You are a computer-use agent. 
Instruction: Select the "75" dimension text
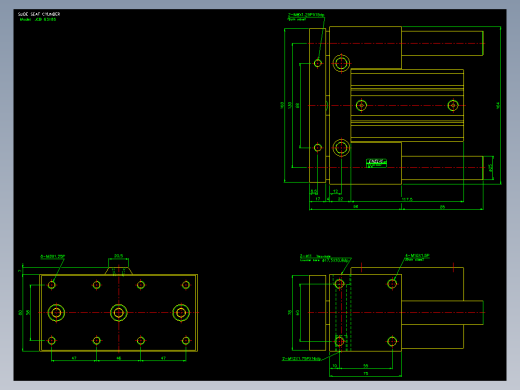[x=365, y=374]
